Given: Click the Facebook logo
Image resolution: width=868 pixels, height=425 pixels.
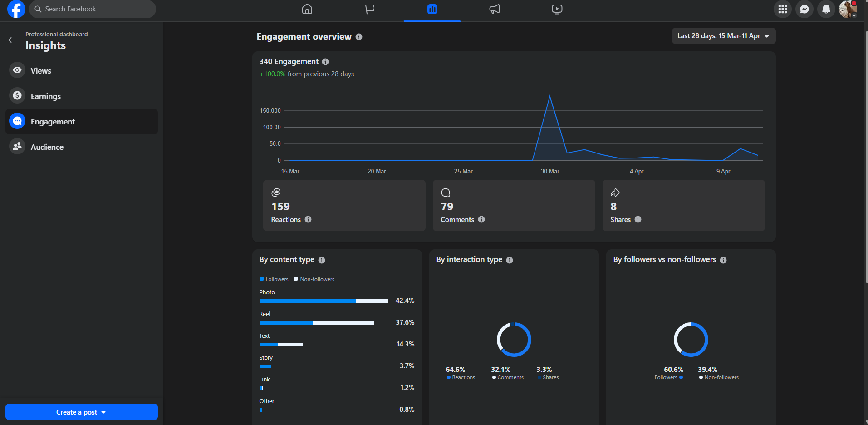Looking at the screenshot, I should (16, 9).
